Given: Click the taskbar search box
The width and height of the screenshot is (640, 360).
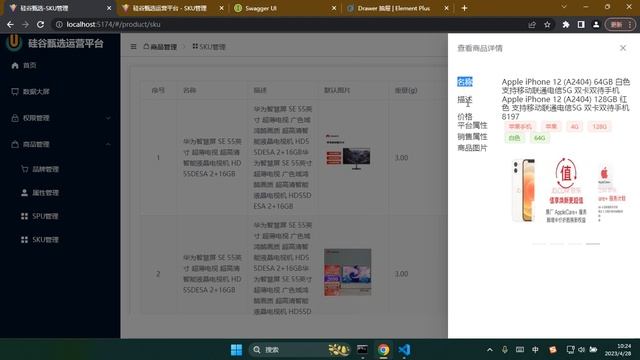Looking at the screenshot, I should [300, 350].
